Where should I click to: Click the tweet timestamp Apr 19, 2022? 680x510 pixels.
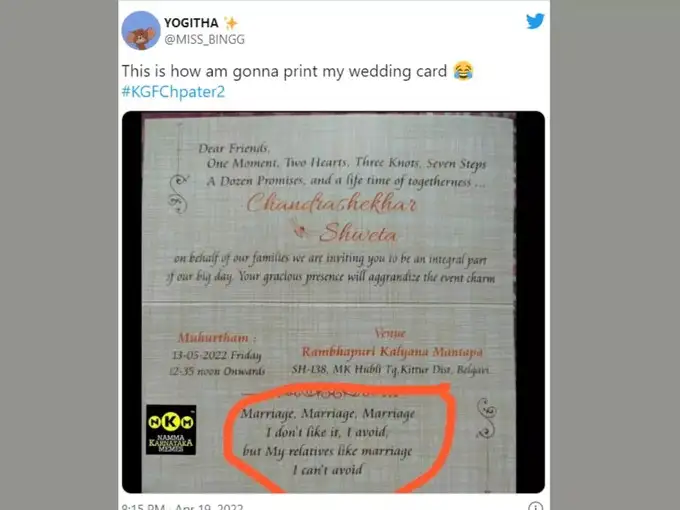click(183, 507)
